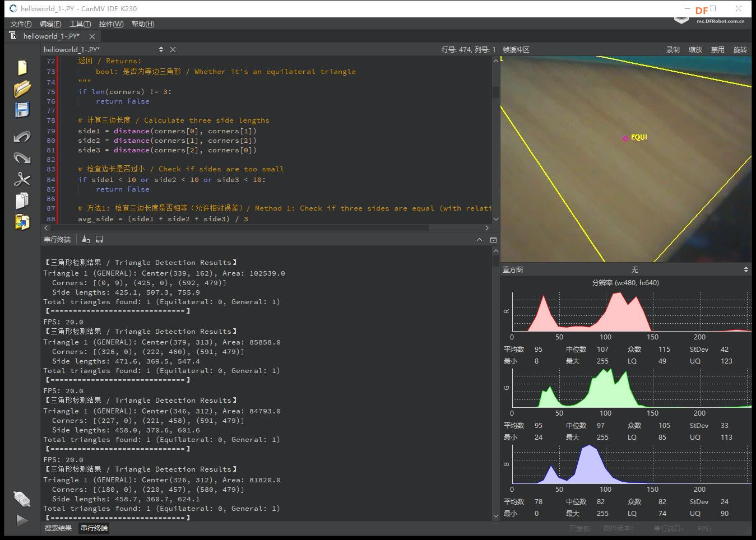The height and width of the screenshot is (540, 756).
Task: Open a file using the folder icon
Action: pos(22,89)
